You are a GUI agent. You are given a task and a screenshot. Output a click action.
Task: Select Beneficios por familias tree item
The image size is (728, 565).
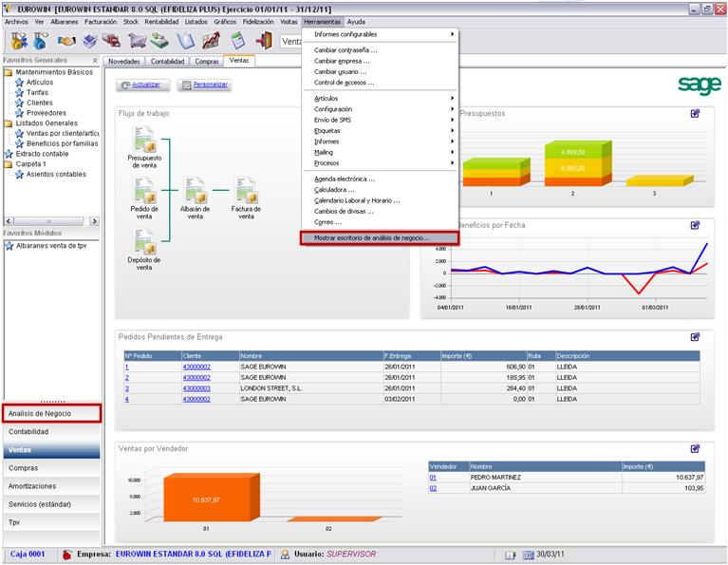[63, 143]
